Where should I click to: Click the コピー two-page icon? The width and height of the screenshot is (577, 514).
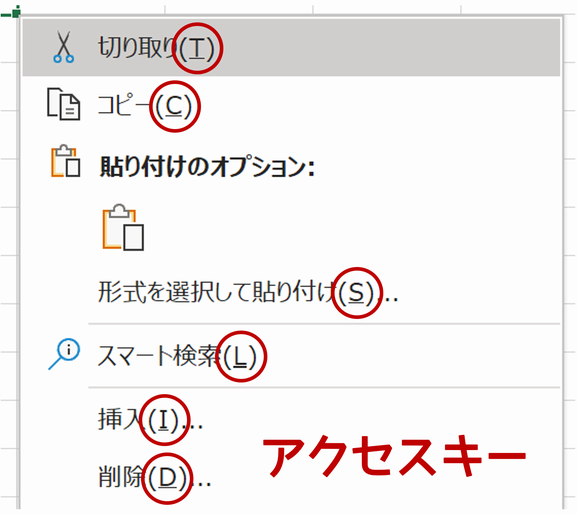[63, 104]
